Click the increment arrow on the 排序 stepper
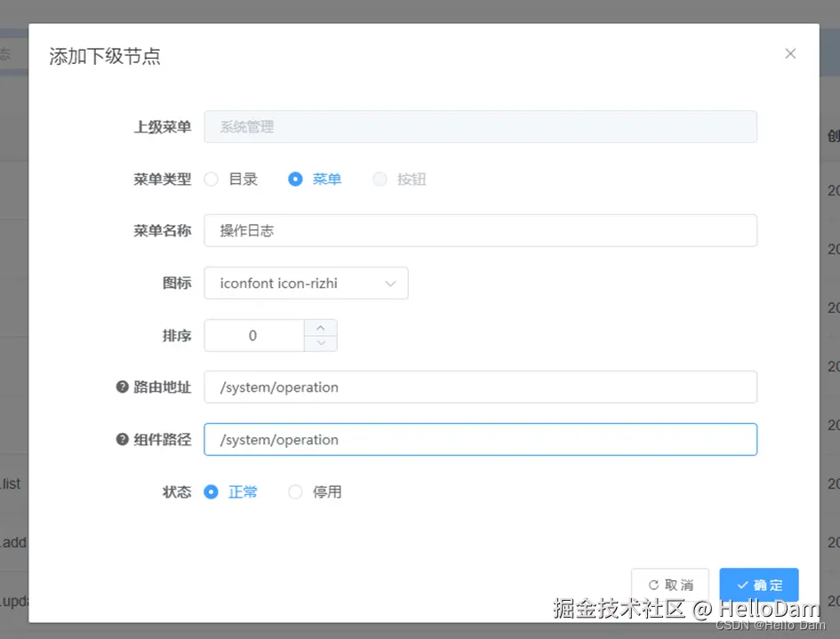Image resolution: width=840 pixels, height=639 pixels. 321,329
